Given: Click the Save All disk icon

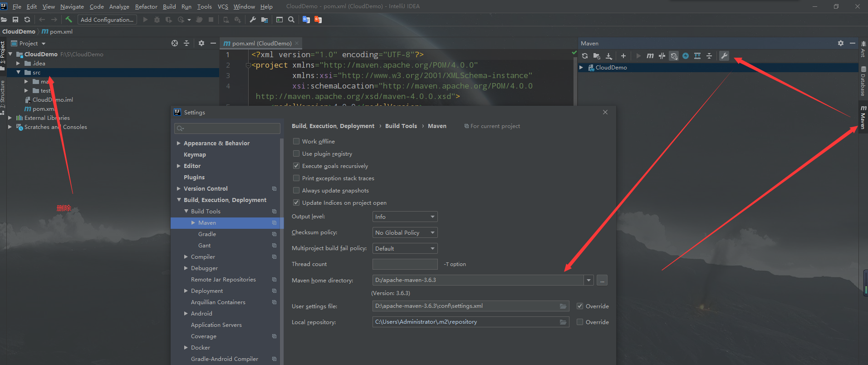Looking at the screenshot, I should click(15, 20).
